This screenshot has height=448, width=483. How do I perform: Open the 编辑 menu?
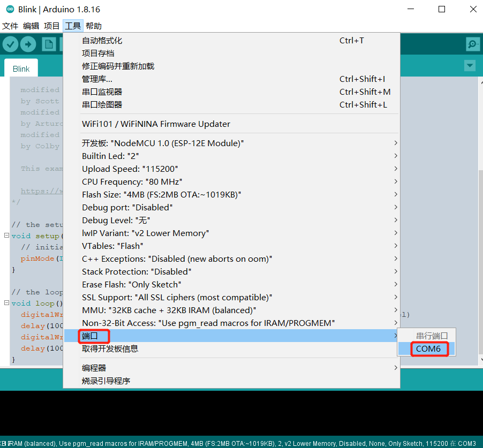[x=31, y=26]
